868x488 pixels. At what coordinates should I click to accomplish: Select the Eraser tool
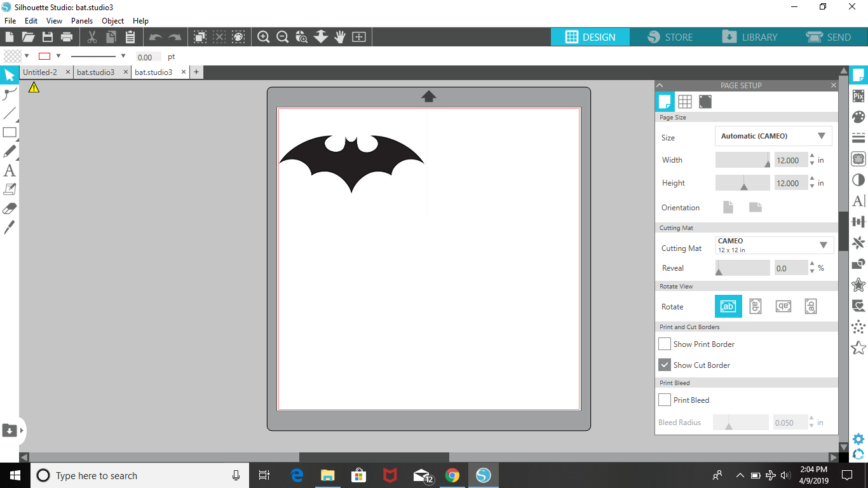coord(10,208)
